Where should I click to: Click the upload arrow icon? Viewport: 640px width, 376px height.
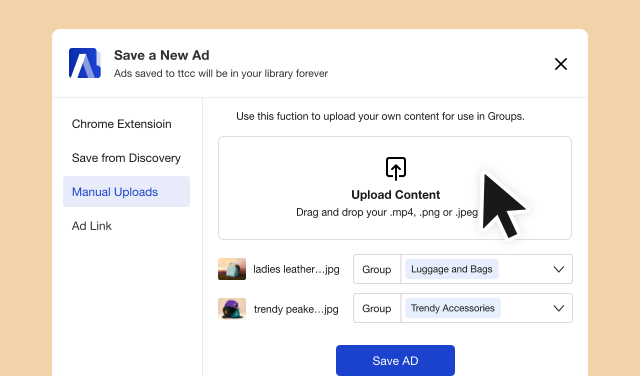pos(396,169)
